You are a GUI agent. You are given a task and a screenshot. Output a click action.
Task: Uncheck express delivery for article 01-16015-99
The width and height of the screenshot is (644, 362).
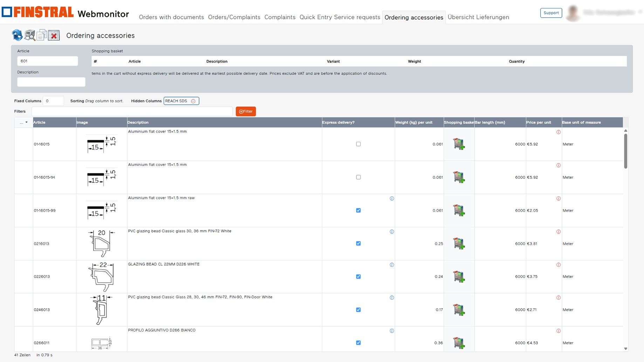point(358,210)
